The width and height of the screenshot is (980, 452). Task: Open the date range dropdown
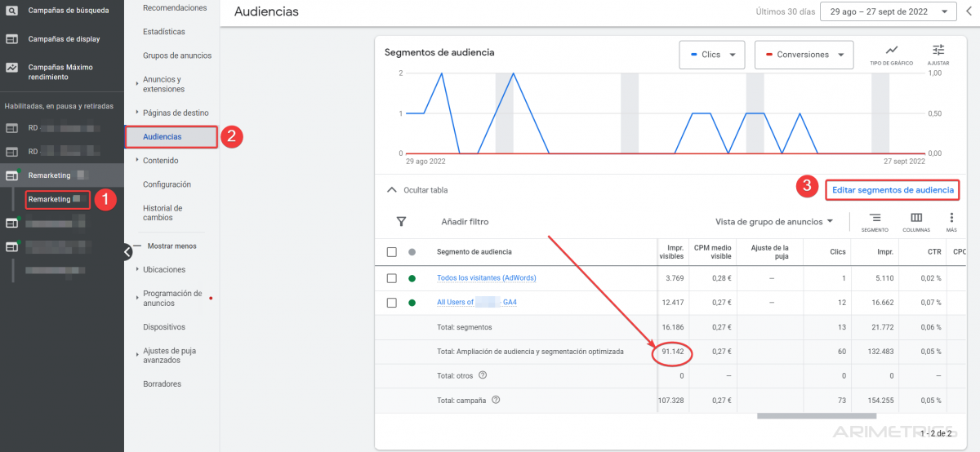(x=889, y=11)
